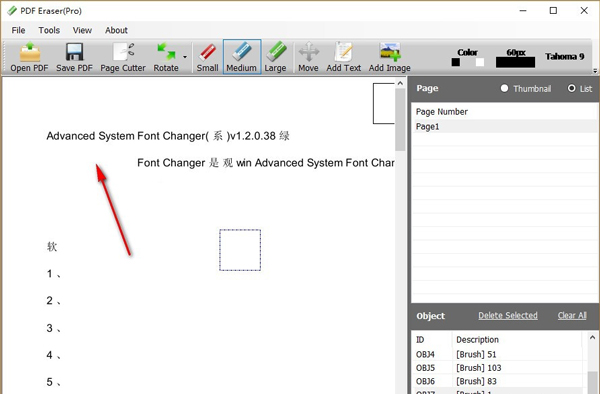Choose the Large eraser
This screenshot has width=600, height=394.
276,57
